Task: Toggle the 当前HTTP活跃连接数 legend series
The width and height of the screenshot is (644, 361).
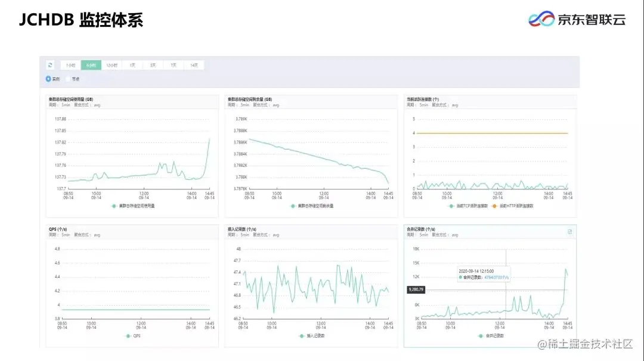Action: [x=513, y=206]
